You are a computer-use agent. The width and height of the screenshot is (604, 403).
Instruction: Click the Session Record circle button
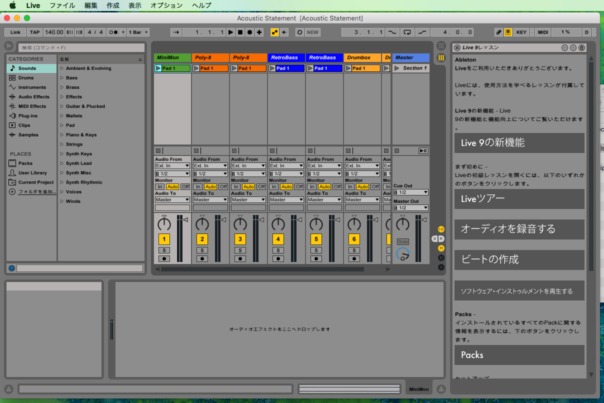pos(300,32)
